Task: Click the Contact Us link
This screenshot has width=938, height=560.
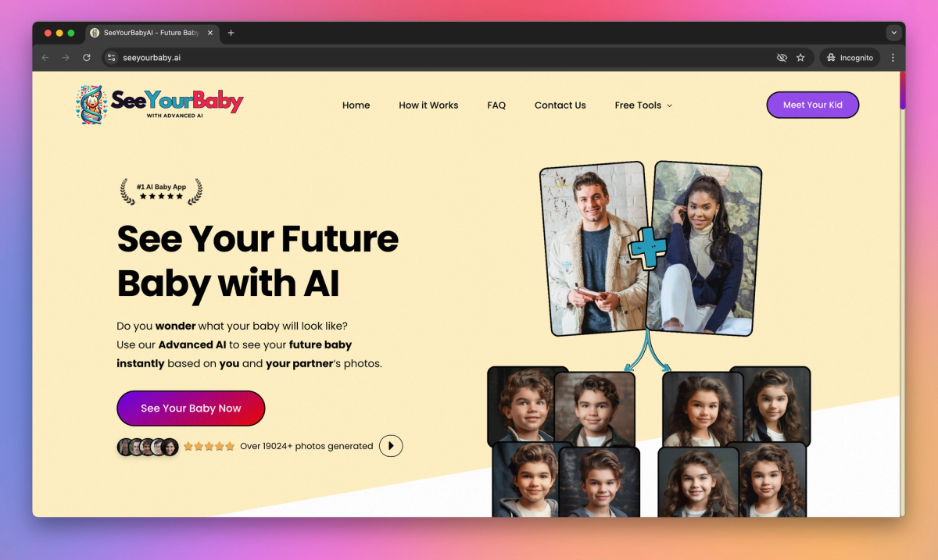Action: pos(560,105)
